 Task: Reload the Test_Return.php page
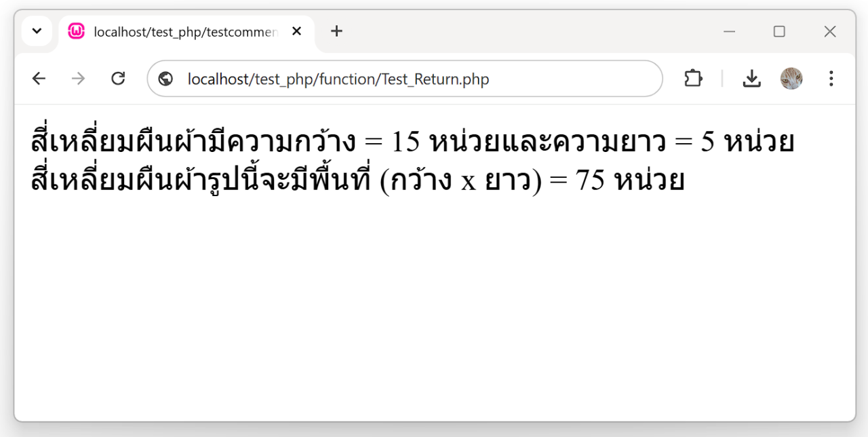[x=118, y=79]
